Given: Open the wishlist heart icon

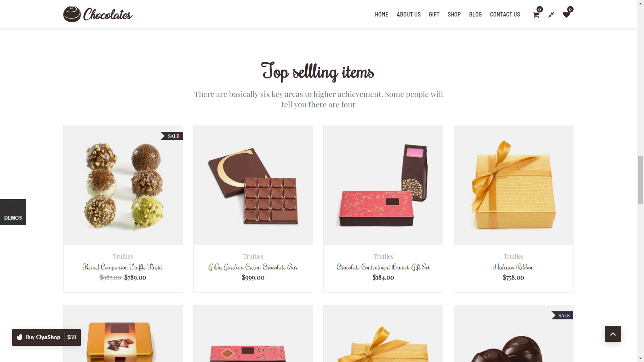Looking at the screenshot, I should [x=566, y=14].
